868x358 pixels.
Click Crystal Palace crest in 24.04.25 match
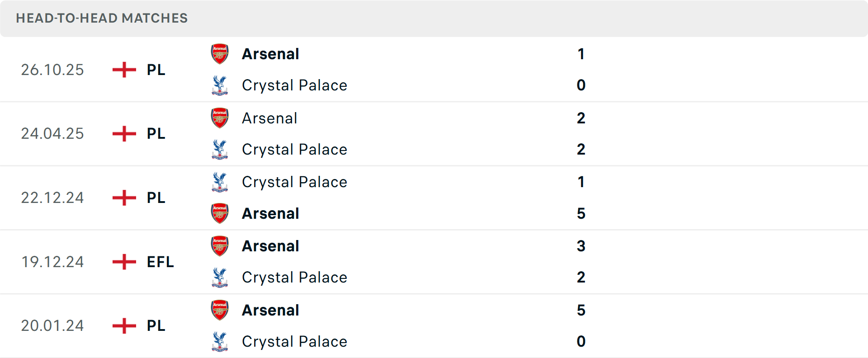pos(220,150)
